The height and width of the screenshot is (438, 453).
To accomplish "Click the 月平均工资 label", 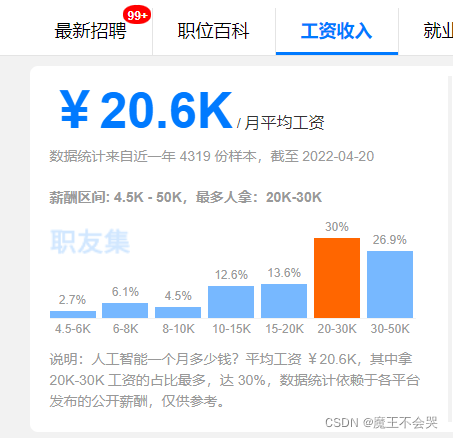I will (284, 123).
